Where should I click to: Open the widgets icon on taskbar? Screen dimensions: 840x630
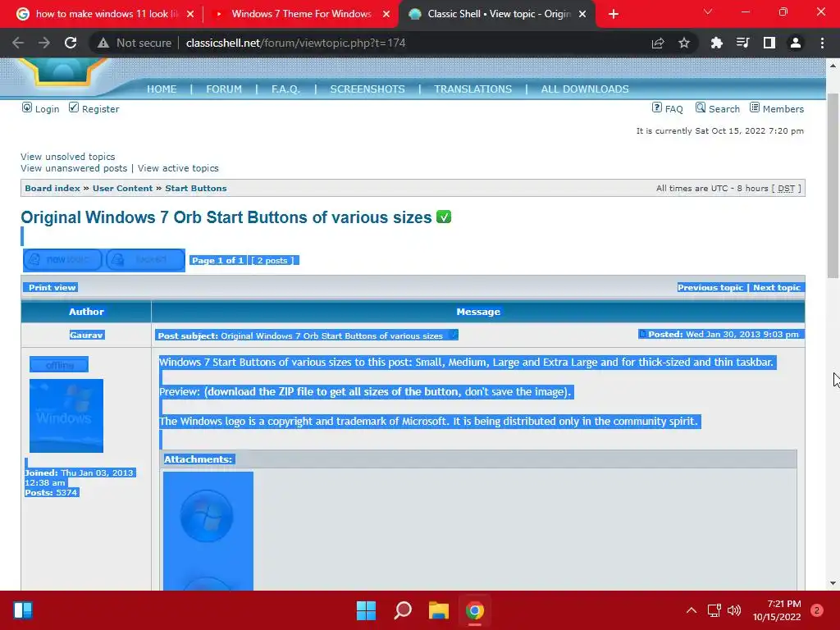(23, 610)
